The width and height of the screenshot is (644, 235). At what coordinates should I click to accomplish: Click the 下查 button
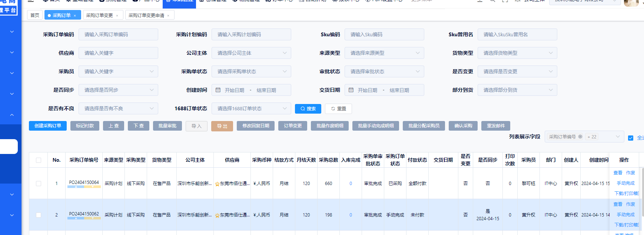click(139, 126)
